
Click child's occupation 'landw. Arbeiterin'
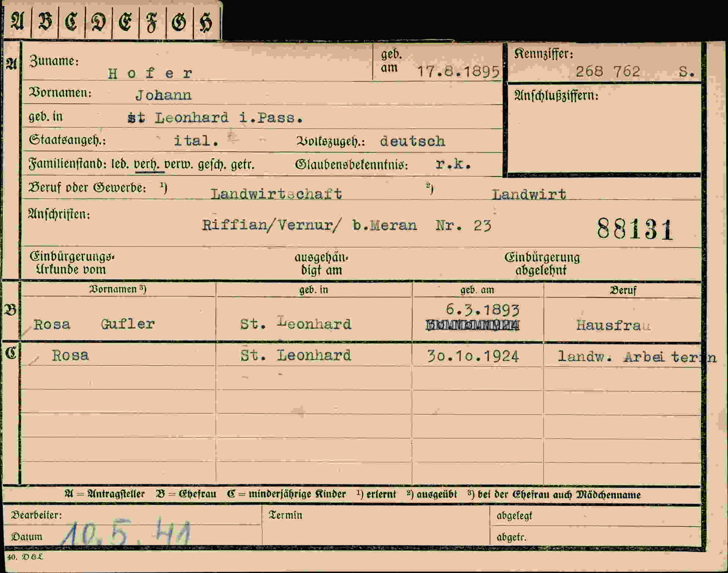(637, 357)
